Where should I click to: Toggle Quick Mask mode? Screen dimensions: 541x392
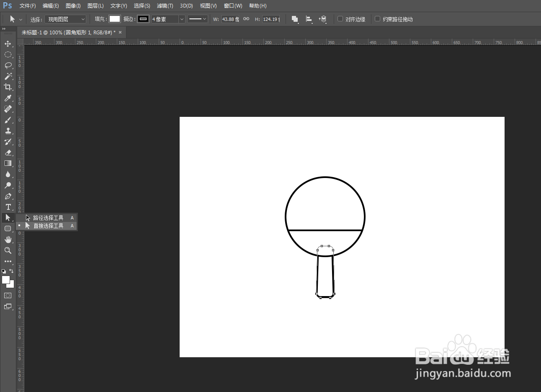tap(8, 295)
